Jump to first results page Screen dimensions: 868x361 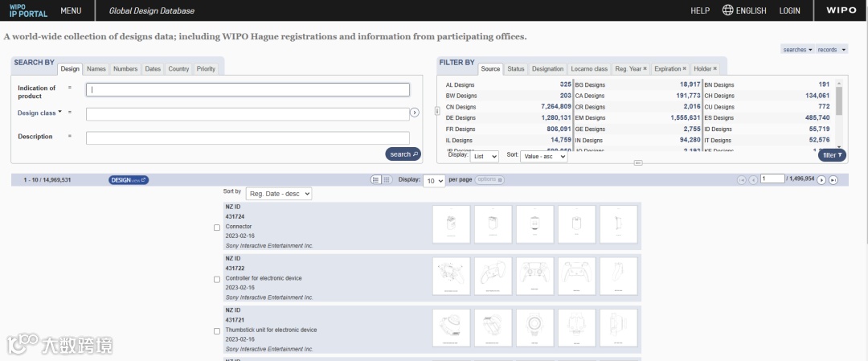pos(741,180)
